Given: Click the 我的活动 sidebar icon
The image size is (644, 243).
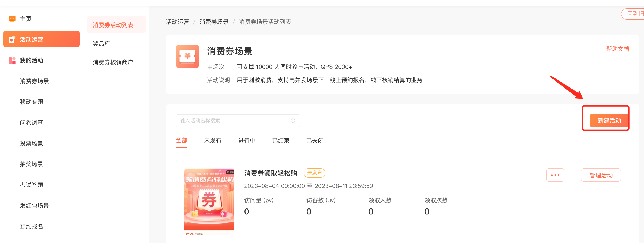Looking at the screenshot, I should pos(12,60).
